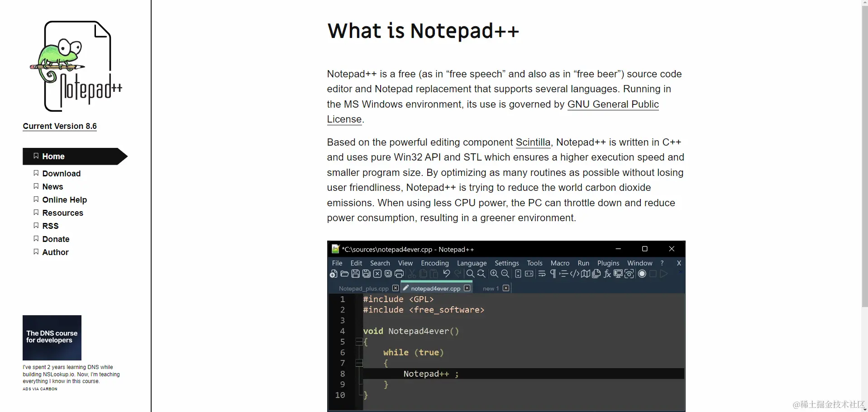Open the Encoding menu
Viewport: 868px width, 412px height.
pos(435,263)
